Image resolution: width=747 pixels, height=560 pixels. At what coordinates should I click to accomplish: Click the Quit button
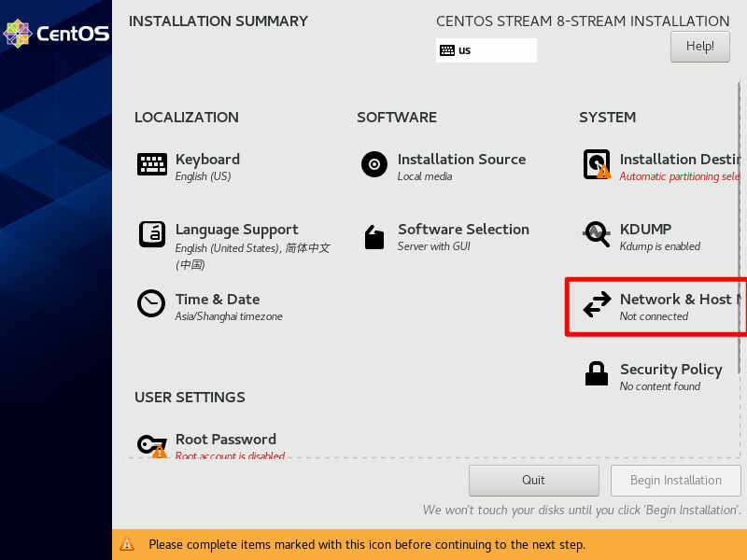533,480
